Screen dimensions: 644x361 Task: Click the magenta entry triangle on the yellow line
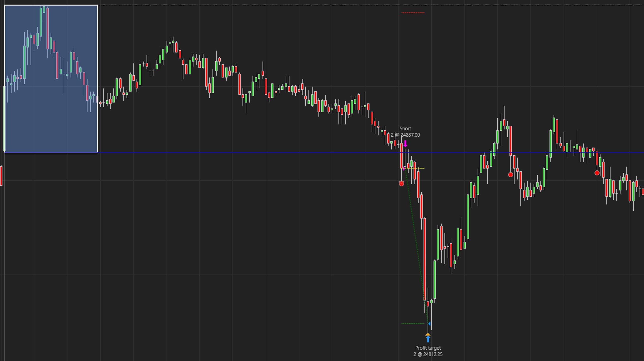404,168
